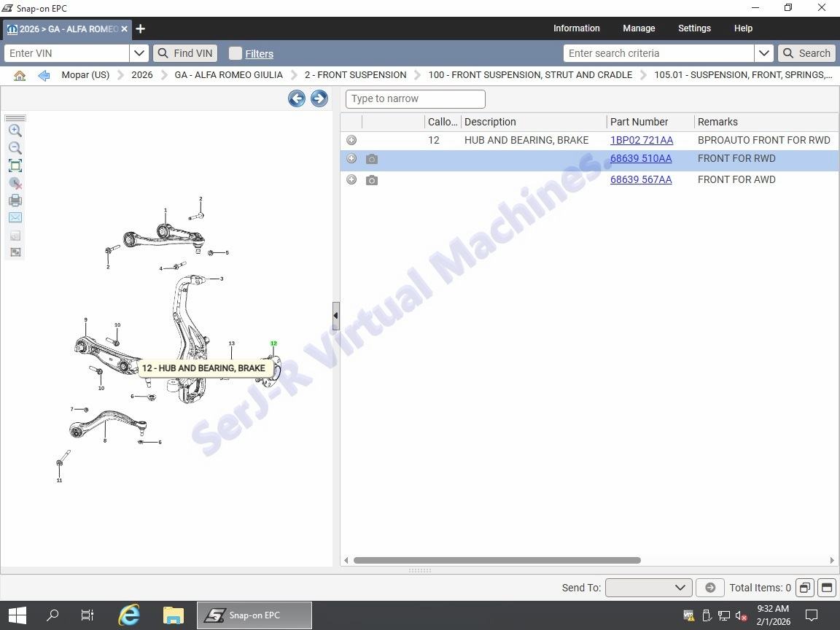Open part number link 68639 510AA
The image size is (840, 630).
pos(640,159)
